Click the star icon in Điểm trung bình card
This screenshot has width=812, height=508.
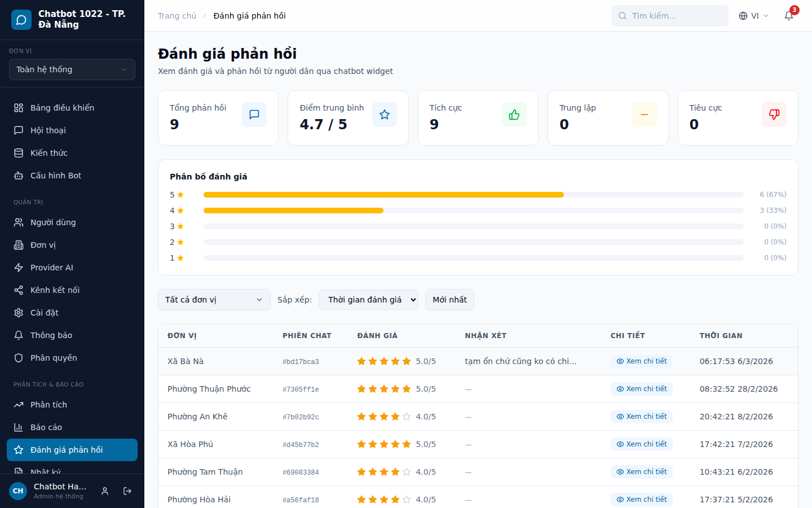(x=384, y=115)
